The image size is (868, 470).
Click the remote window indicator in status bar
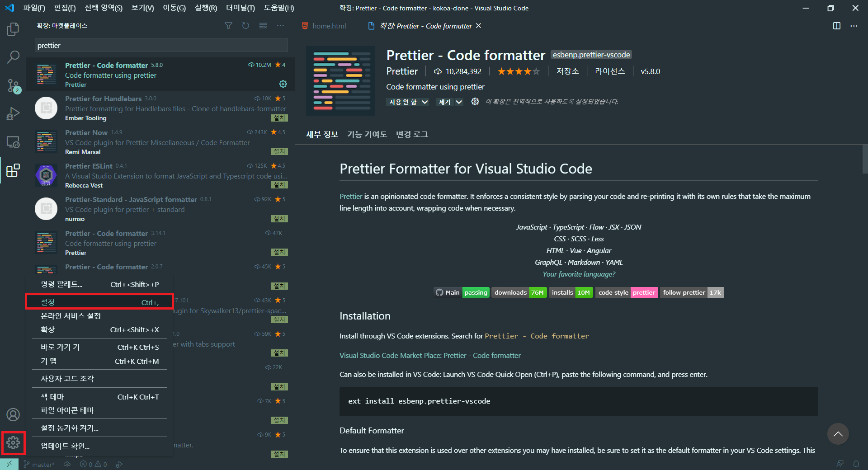(x=9, y=464)
